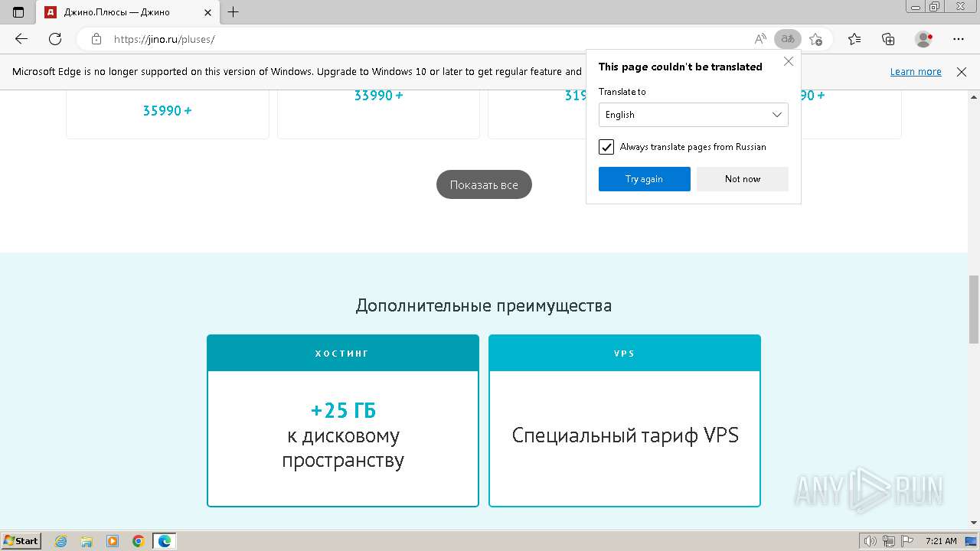This screenshot has width=980, height=551.
Task: Open network status tray icon
Action: click(889, 541)
